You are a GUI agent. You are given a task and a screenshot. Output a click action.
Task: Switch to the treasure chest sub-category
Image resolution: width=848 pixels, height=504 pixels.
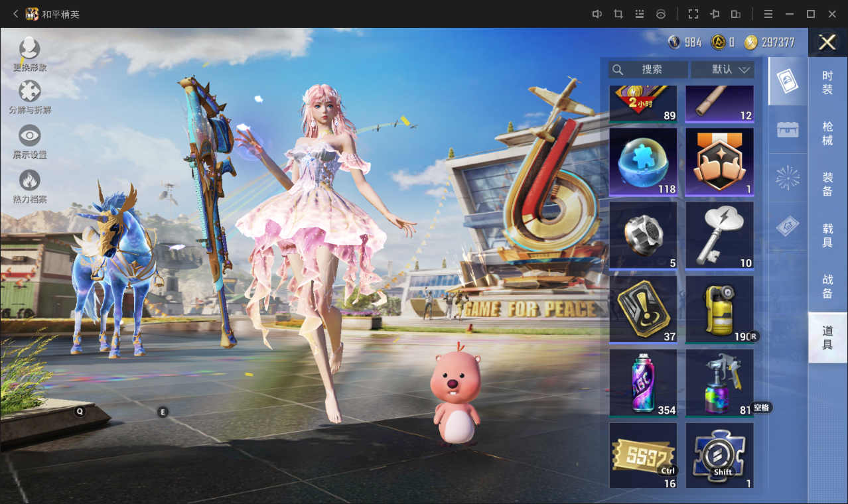tap(788, 129)
